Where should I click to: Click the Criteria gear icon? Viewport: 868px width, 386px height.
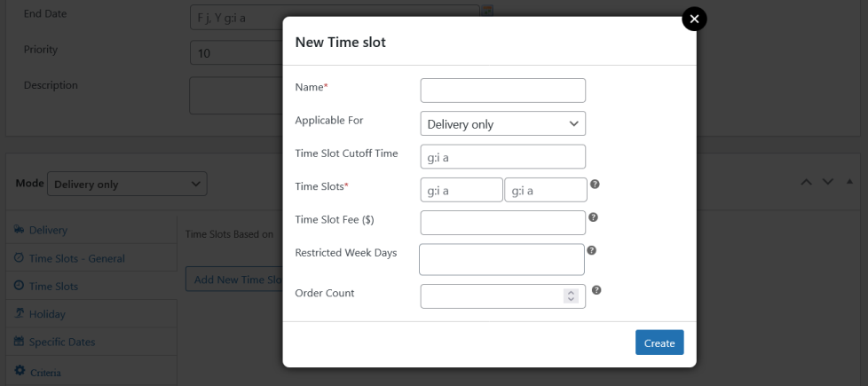pyautogui.click(x=19, y=370)
